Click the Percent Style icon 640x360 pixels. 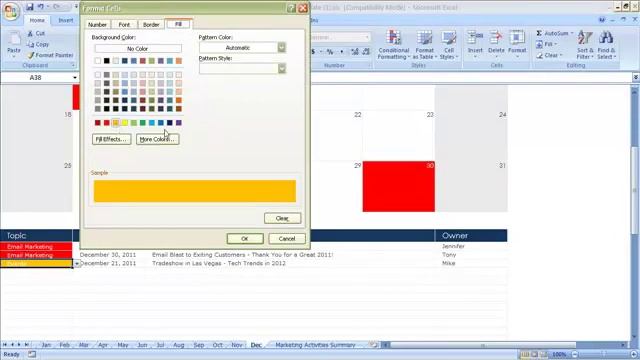(330, 51)
